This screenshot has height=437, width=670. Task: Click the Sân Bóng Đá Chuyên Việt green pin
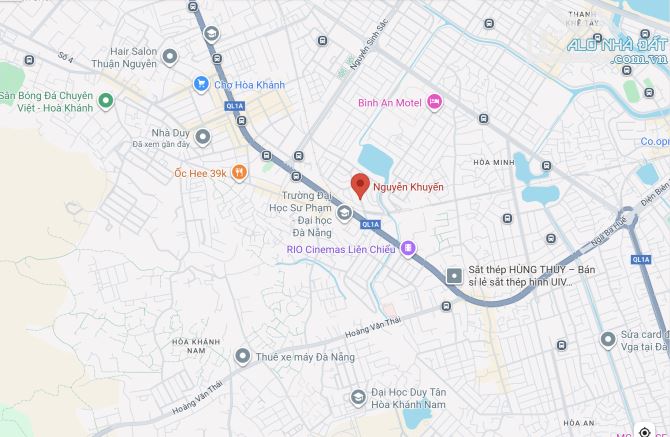[x=106, y=101]
